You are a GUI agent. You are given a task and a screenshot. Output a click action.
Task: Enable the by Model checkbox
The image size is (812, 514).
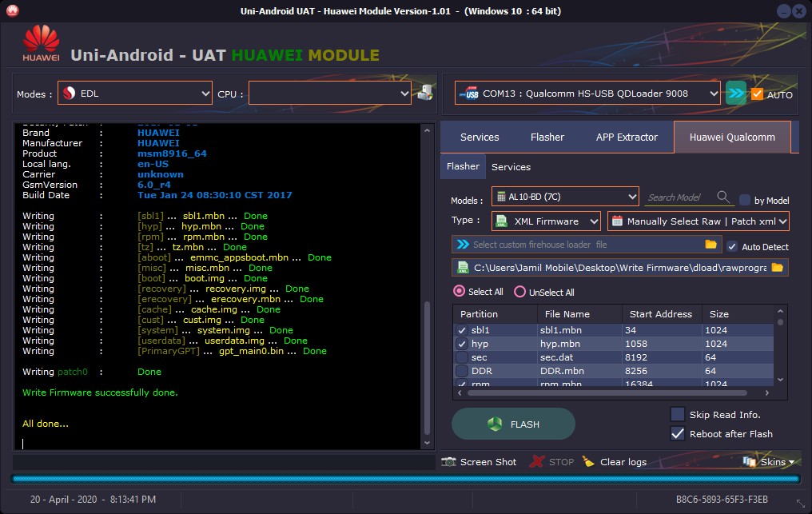coord(745,200)
